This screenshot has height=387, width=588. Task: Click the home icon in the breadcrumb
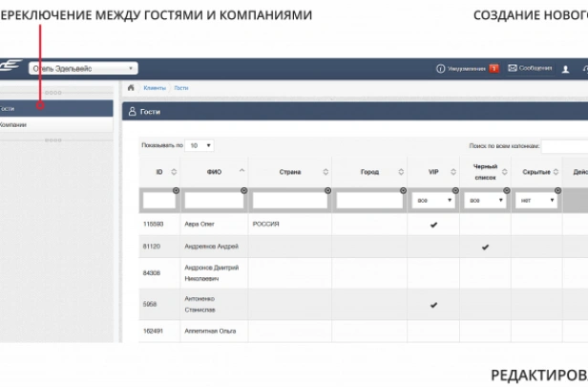coord(131,87)
